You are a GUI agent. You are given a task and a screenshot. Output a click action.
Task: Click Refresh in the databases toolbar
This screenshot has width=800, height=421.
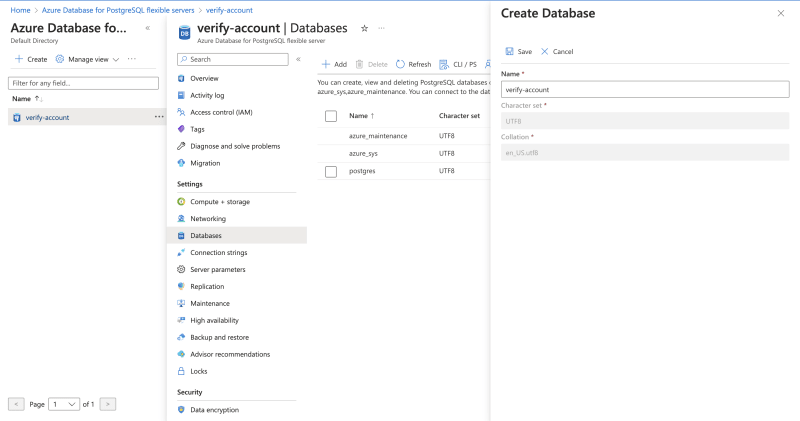pyautogui.click(x=414, y=64)
